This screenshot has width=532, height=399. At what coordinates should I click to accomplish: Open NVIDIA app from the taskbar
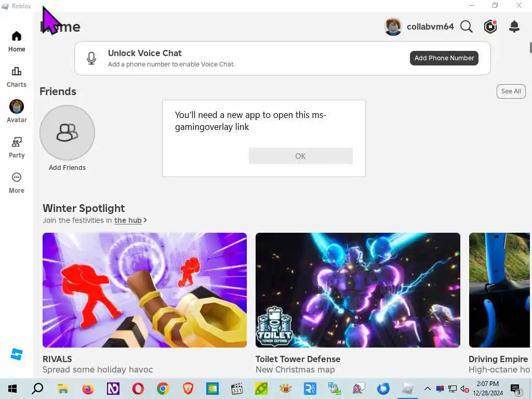(212, 389)
